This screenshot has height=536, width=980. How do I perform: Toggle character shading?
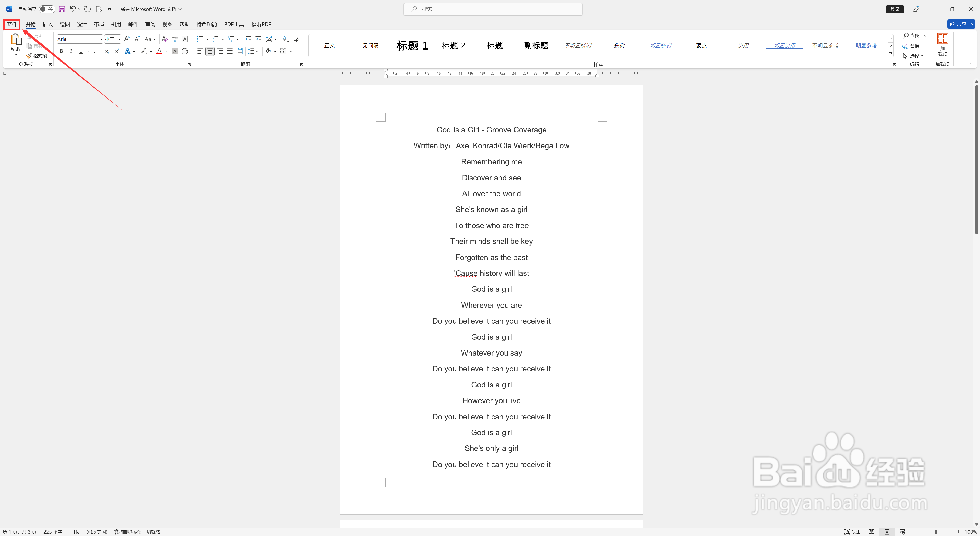pos(175,51)
